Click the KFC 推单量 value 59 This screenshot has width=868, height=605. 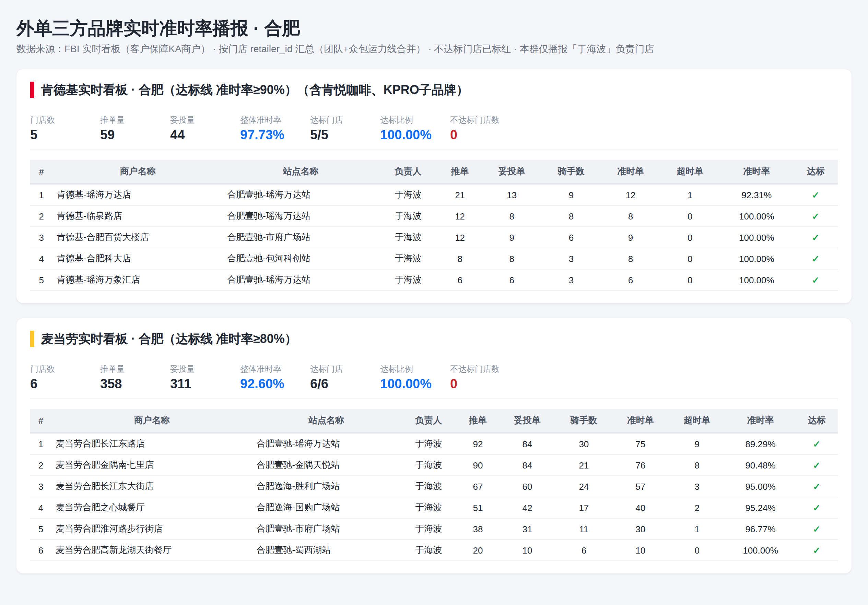click(107, 135)
